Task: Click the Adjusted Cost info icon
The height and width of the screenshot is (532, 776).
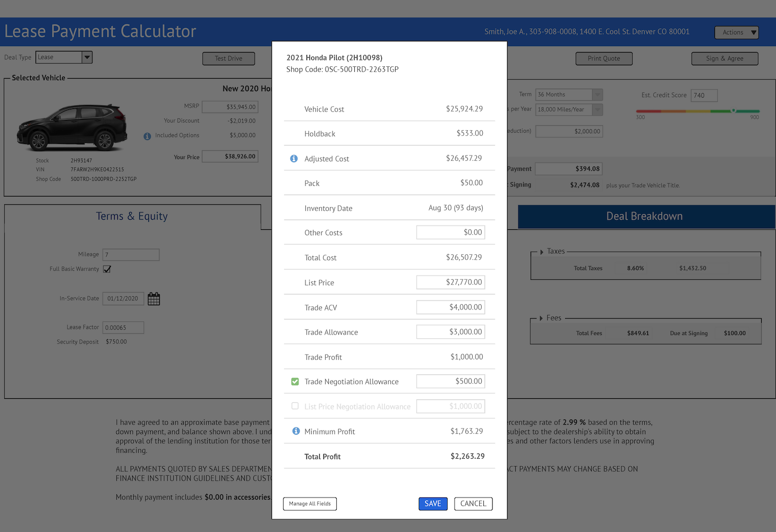Action: [x=294, y=159]
